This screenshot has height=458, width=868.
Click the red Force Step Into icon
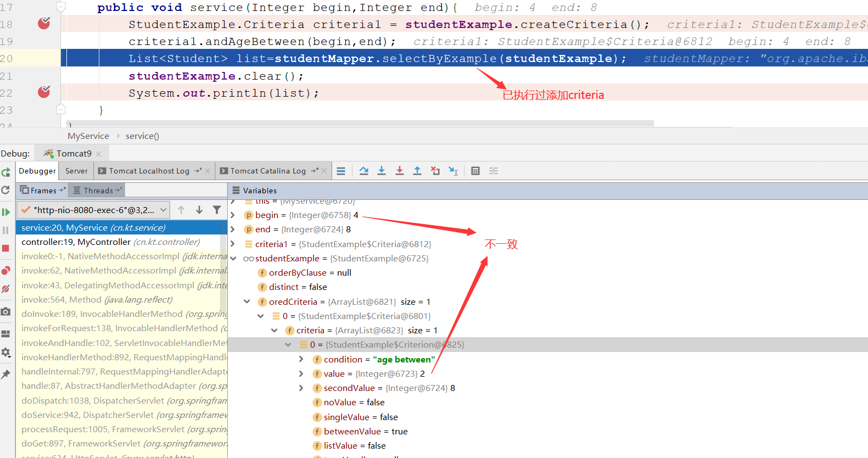[400, 171]
